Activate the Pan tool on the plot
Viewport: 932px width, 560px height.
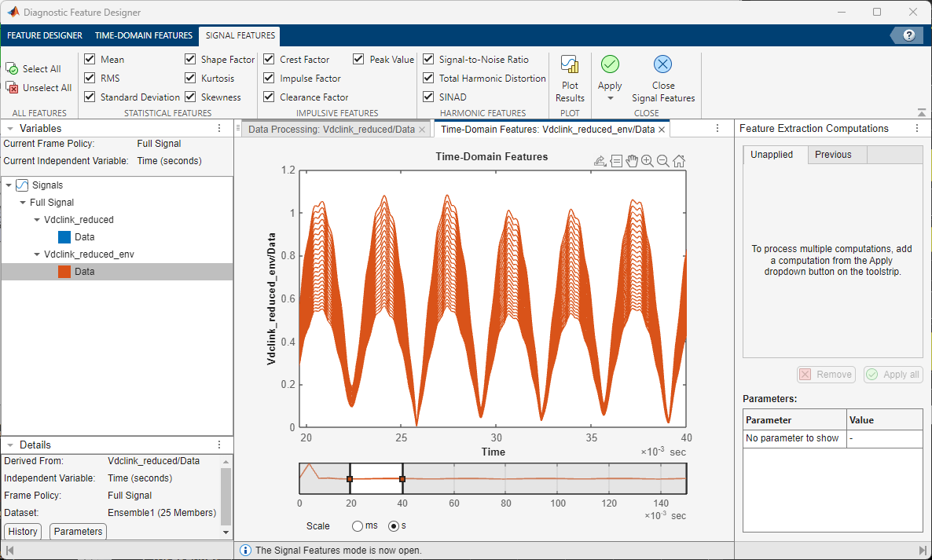click(632, 161)
